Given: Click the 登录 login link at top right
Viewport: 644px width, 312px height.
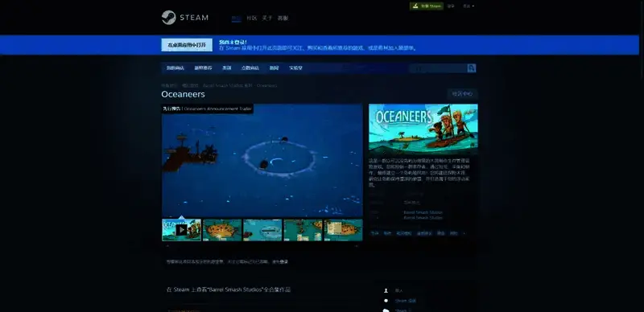Looking at the screenshot, I should 451,6.
